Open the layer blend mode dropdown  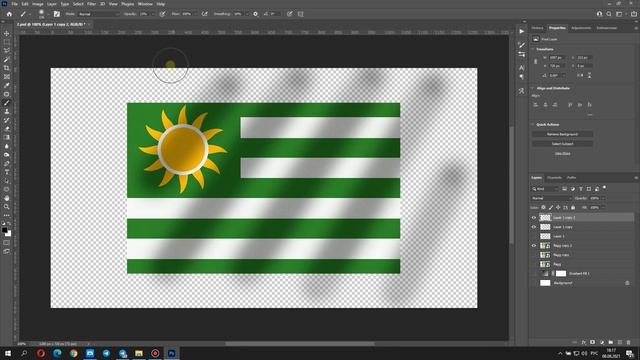coord(551,198)
